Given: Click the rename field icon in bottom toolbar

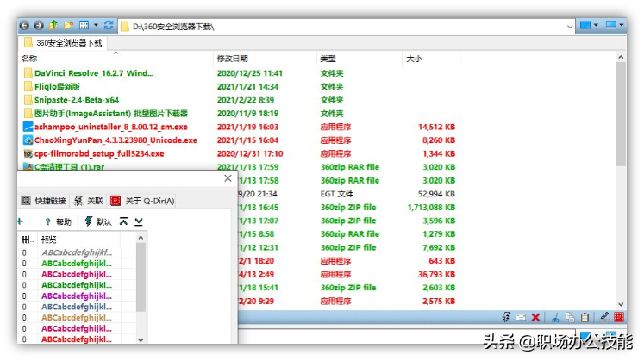Looking at the screenshot, I should [x=521, y=317].
